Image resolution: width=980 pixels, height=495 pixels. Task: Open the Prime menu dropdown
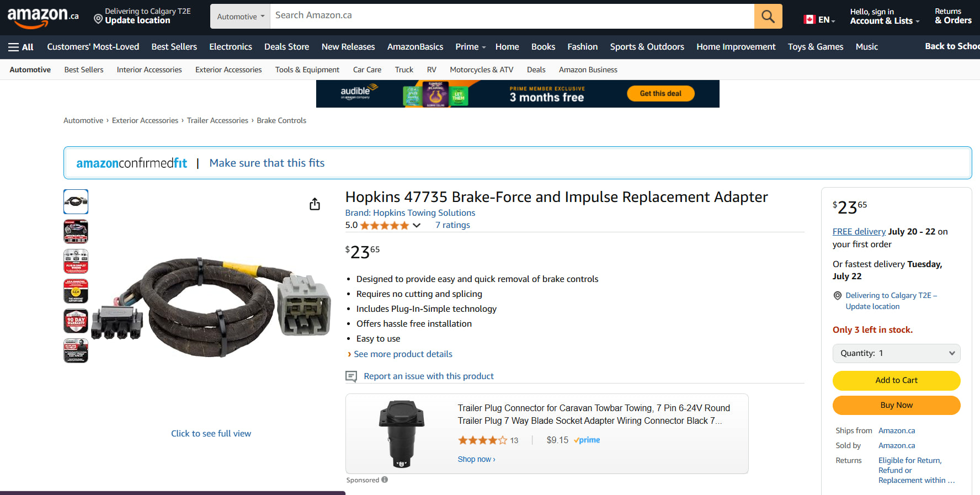pos(470,47)
